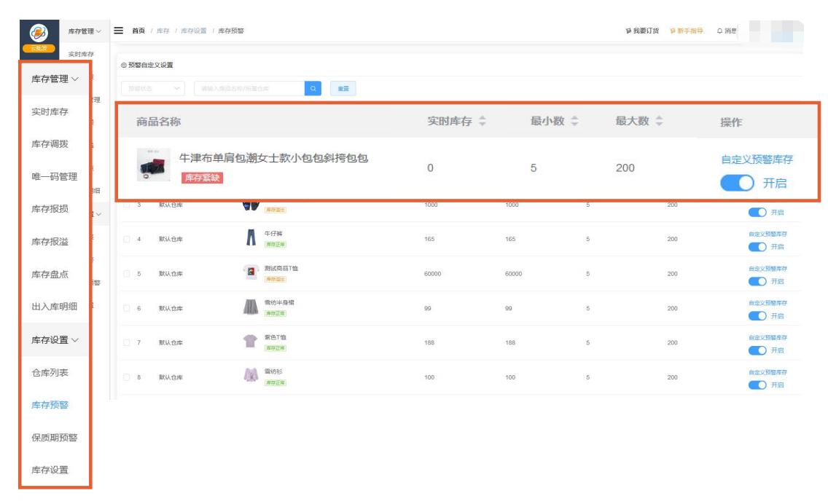Click the hamburger menu icon
Viewport: 828px width, 504px height.
(117, 32)
